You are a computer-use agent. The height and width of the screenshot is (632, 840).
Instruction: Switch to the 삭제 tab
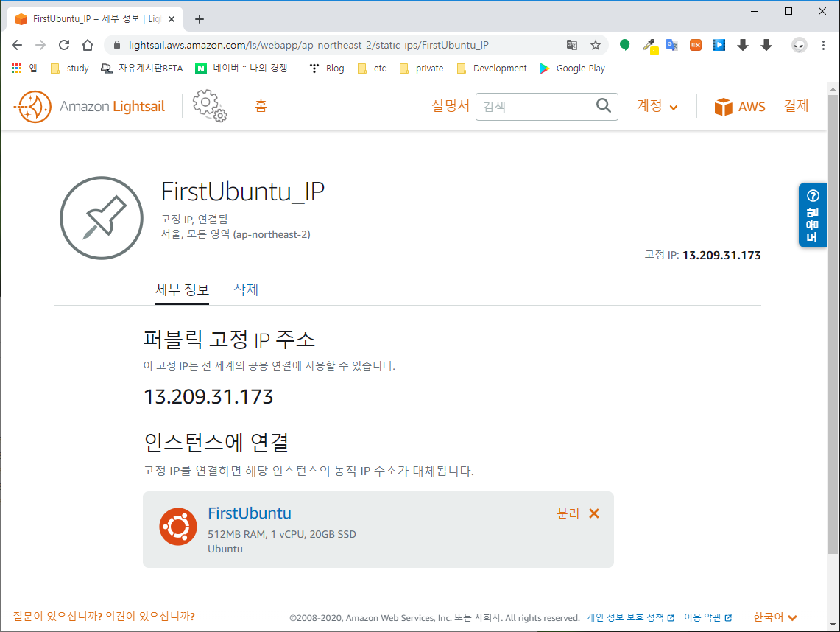pyautogui.click(x=246, y=290)
